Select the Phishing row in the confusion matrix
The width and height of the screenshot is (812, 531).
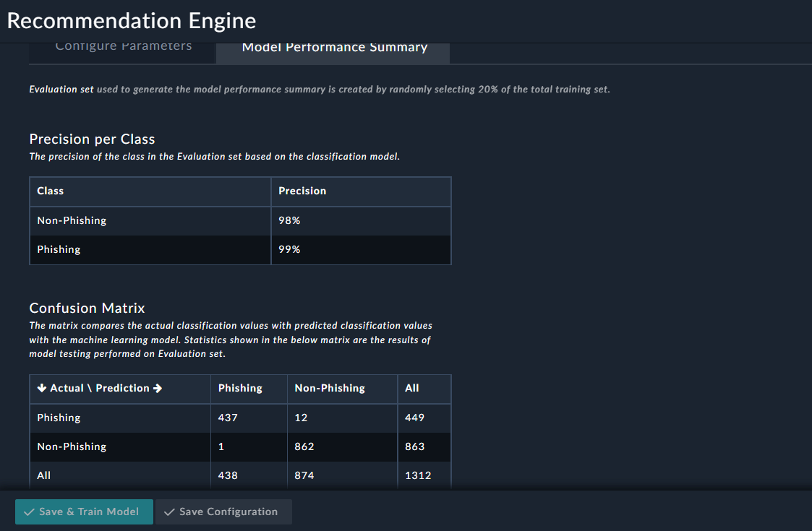click(59, 418)
